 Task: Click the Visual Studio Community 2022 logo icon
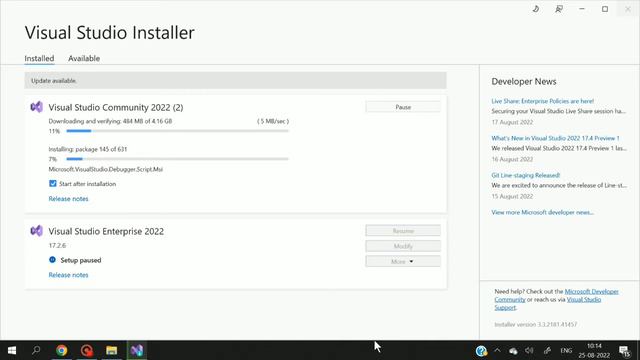(36, 107)
